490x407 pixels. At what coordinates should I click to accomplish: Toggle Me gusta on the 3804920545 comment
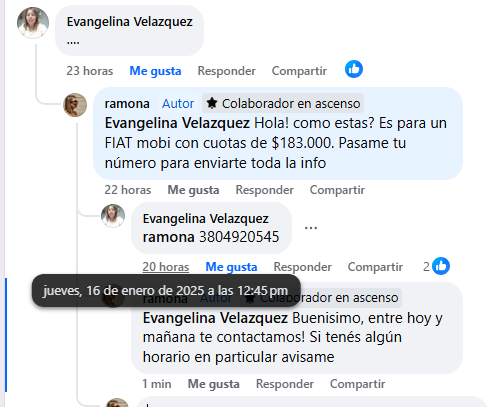click(x=231, y=267)
